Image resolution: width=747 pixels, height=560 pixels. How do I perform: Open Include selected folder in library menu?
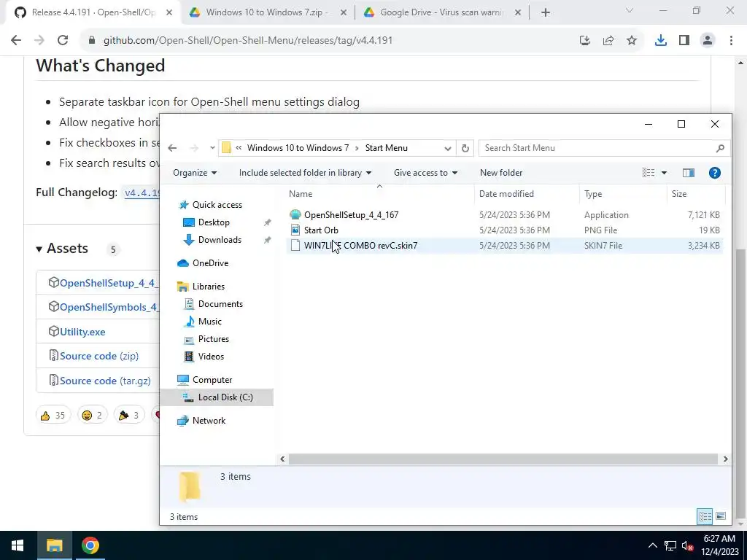coord(305,173)
